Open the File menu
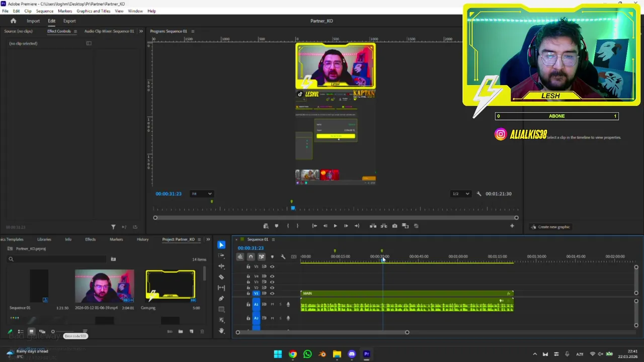Screen dimensions: 644x362 point(5,11)
